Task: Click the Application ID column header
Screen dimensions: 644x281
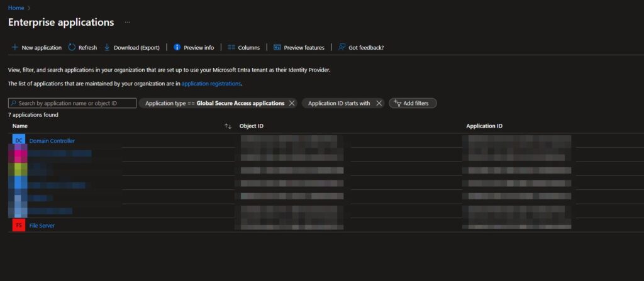Action: (x=484, y=126)
